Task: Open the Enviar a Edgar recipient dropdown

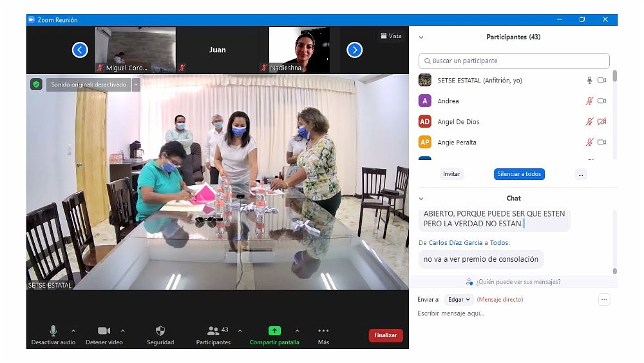Action: pyautogui.click(x=459, y=299)
